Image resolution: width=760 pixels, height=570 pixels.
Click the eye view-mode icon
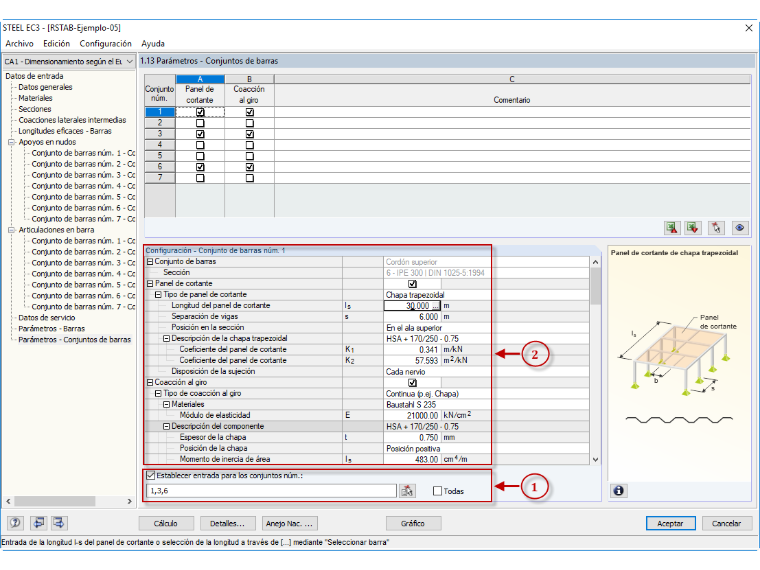740,227
